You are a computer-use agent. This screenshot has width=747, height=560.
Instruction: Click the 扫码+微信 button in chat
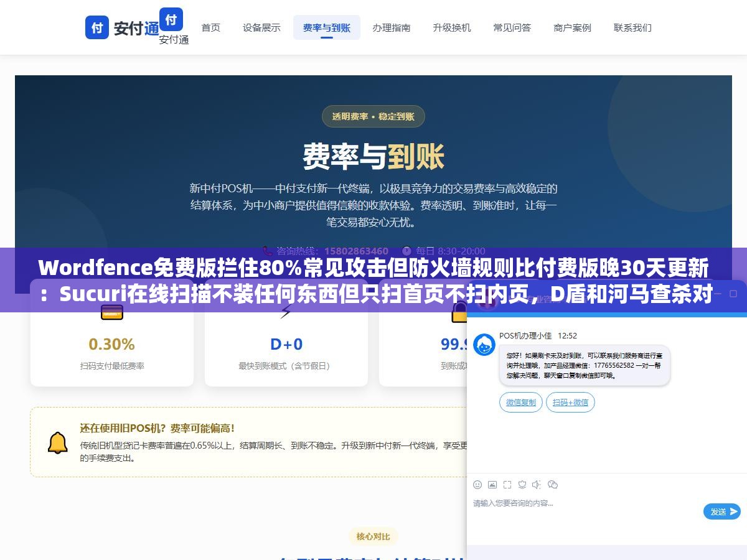pos(570,402)
